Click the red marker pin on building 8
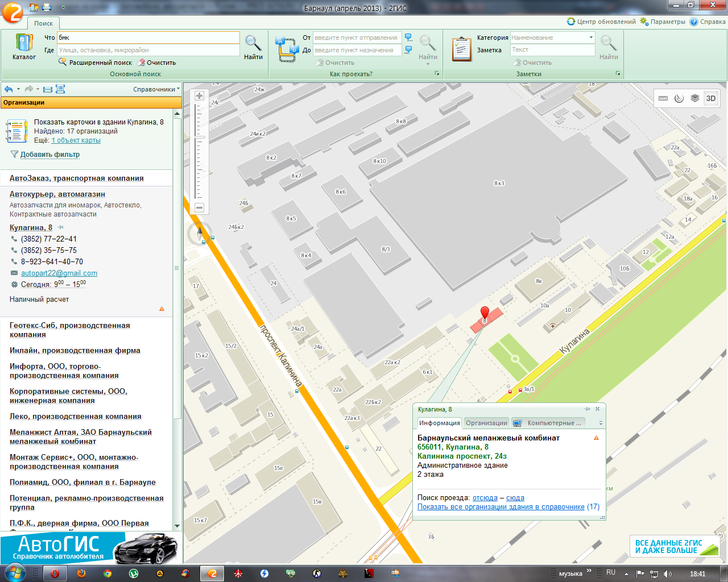The width and height of the screenshot is (728, 582). [x=485, y=314]
